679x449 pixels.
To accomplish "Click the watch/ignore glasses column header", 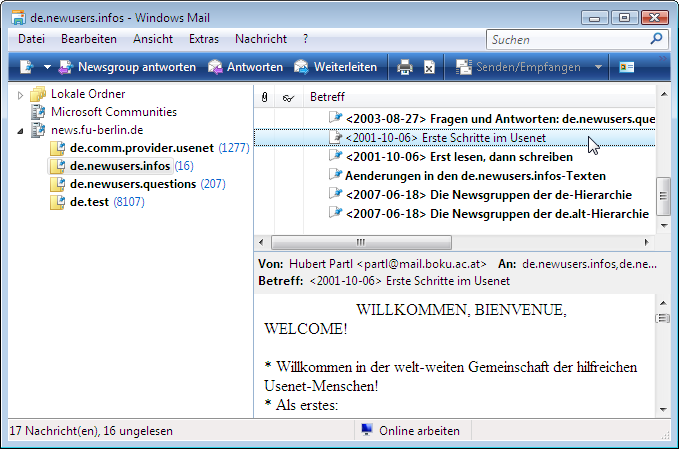I will (x=288, y=97).
